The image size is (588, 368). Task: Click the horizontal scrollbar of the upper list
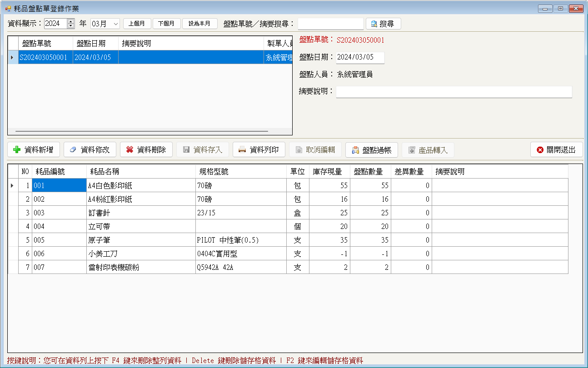(142, 131)
